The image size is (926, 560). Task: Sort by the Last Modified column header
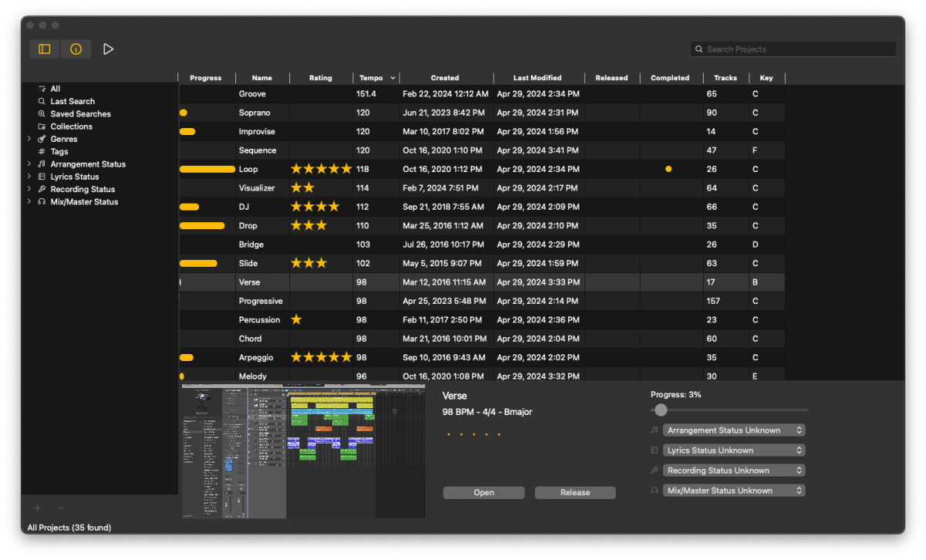coord(538,78)
